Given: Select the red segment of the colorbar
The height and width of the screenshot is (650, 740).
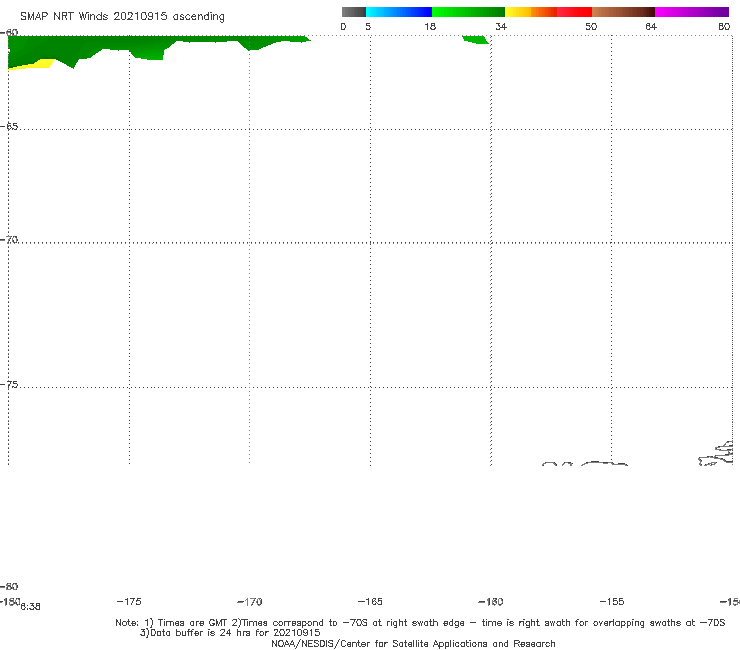Looking at the screenshot, I should pos(574,12).
